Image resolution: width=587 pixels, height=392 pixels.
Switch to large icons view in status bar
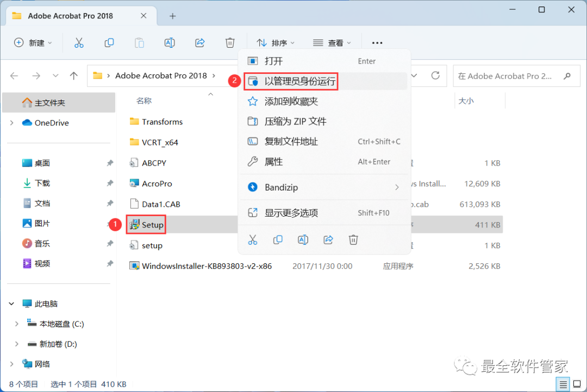coord(577,384)
